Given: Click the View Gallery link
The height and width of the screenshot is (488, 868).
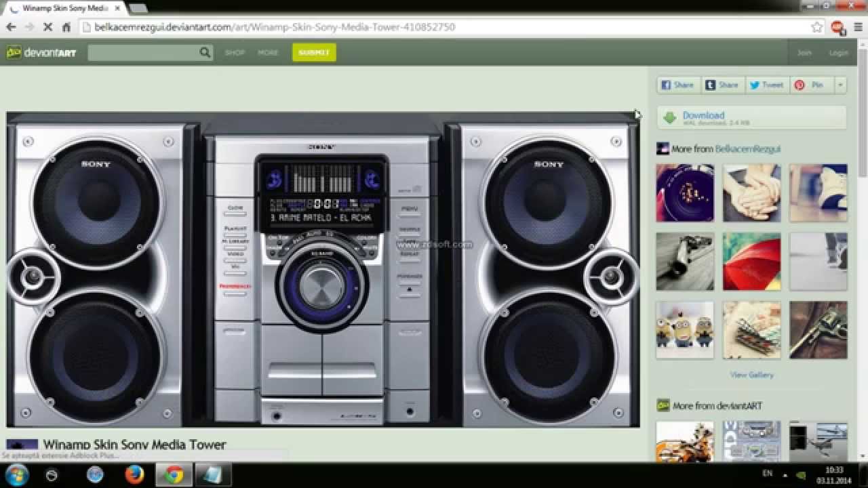Looking at the screenshot, I should [x=751, y=375].
